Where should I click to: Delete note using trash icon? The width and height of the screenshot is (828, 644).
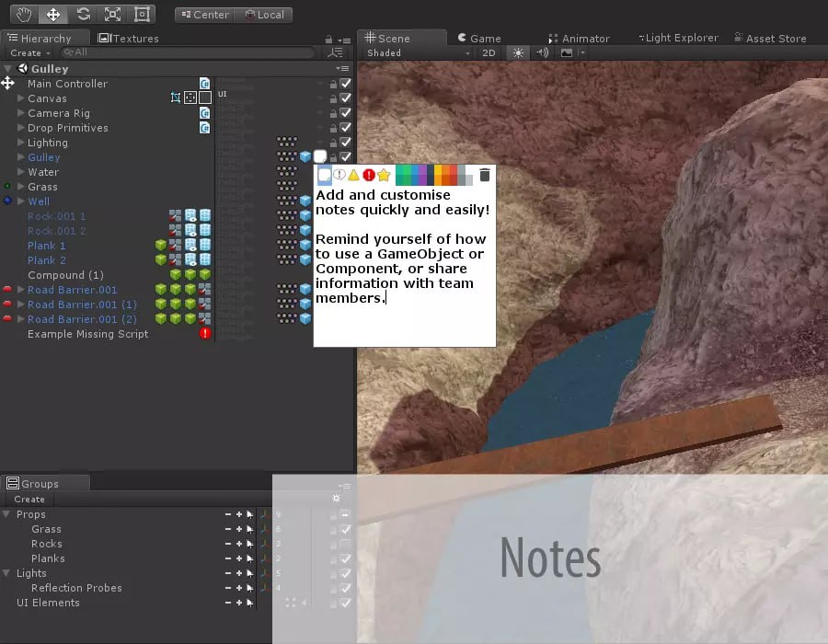(485, 175)
